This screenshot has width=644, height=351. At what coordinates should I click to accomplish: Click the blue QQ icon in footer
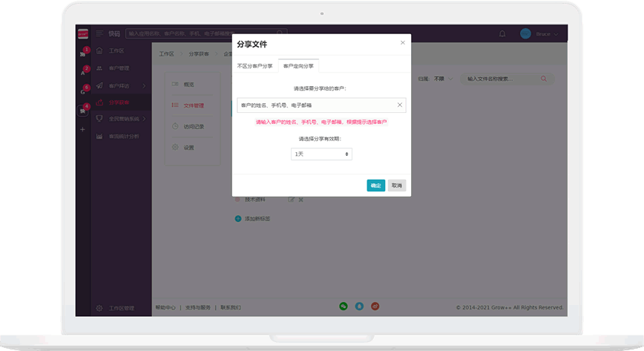tap(359, 306)
